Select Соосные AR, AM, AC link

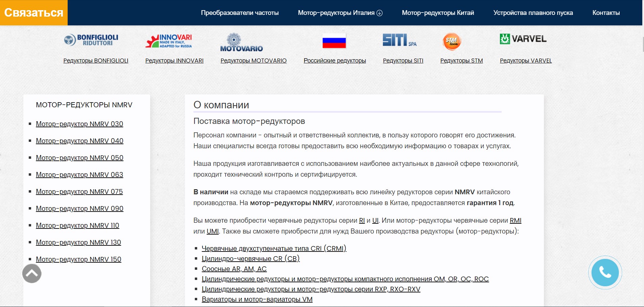pos(234,269)
